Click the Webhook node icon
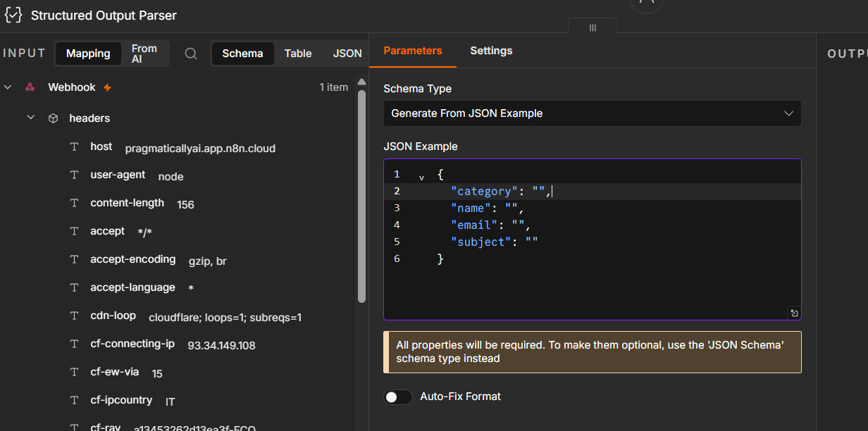Viewport: 868px width, 431px height. click(x=30, y=87)
